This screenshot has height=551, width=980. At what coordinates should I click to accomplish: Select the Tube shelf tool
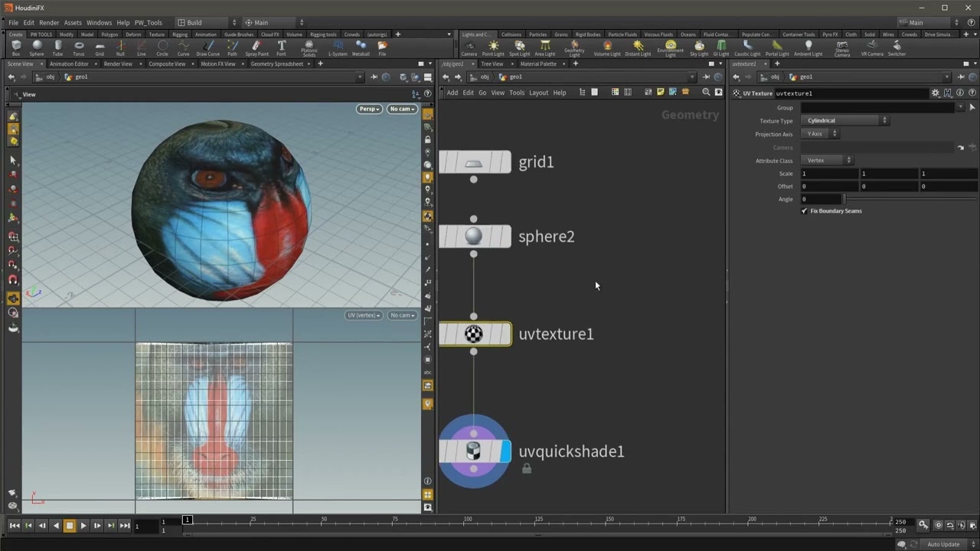pyautogui.click(x=57, y=48)
